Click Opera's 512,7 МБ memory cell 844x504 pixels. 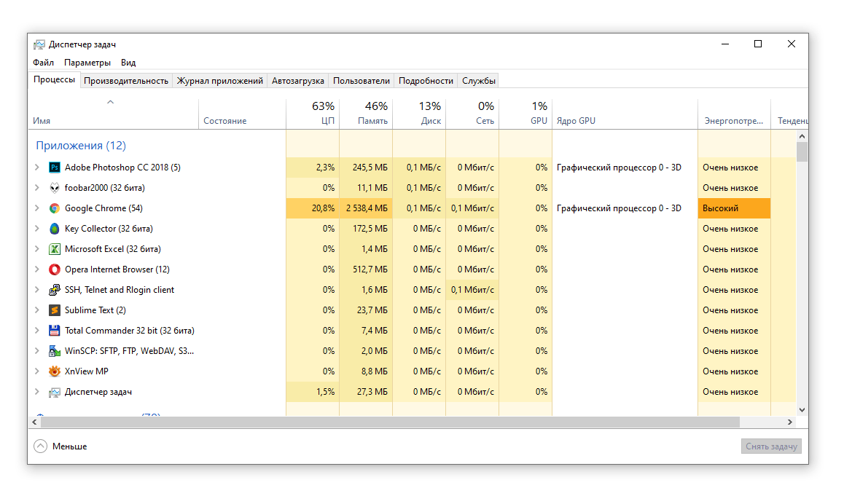coord(366,269)
